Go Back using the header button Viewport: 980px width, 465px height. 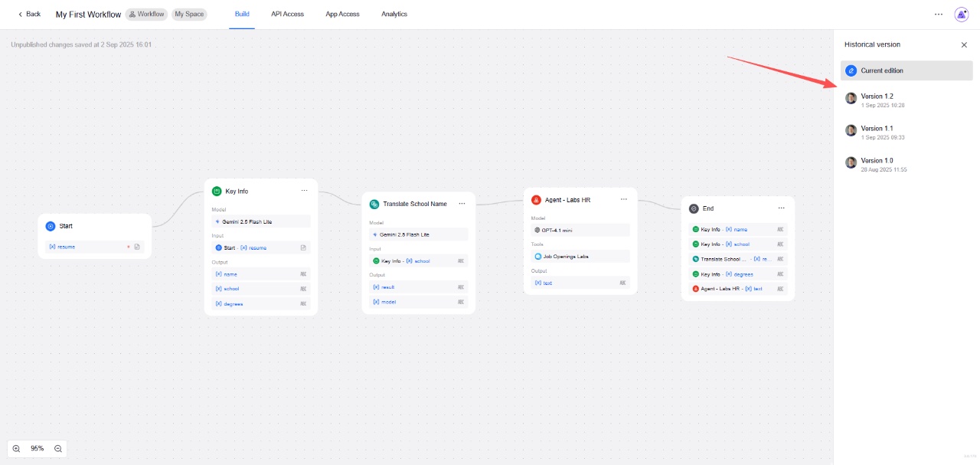click(x=29, y=14)
